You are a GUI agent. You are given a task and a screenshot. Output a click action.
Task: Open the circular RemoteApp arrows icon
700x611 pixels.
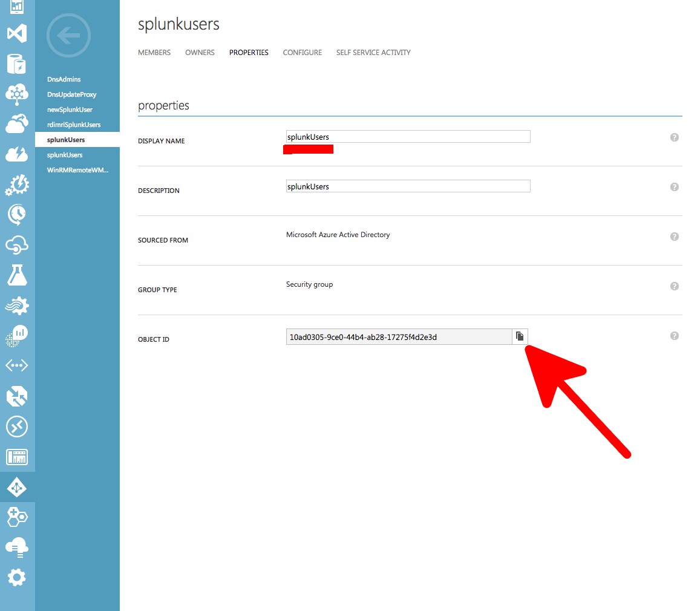coord(17,426)
